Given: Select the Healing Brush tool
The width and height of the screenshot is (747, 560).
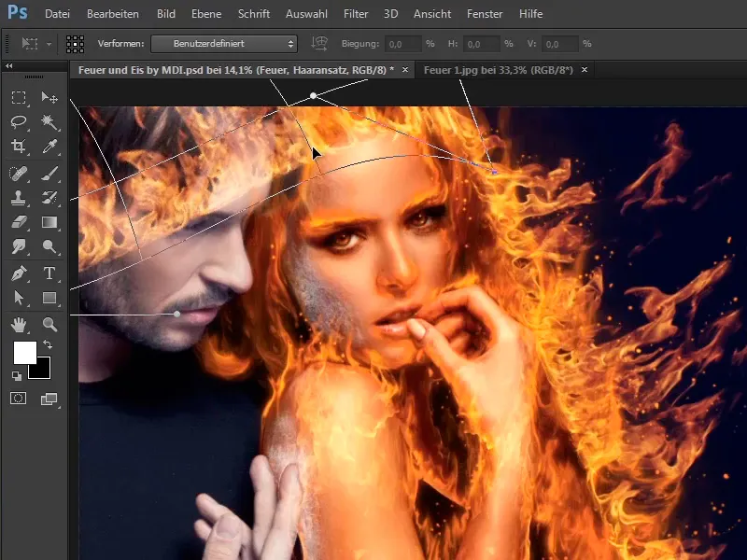Looking at the screenshot, I should click(19, 174).
